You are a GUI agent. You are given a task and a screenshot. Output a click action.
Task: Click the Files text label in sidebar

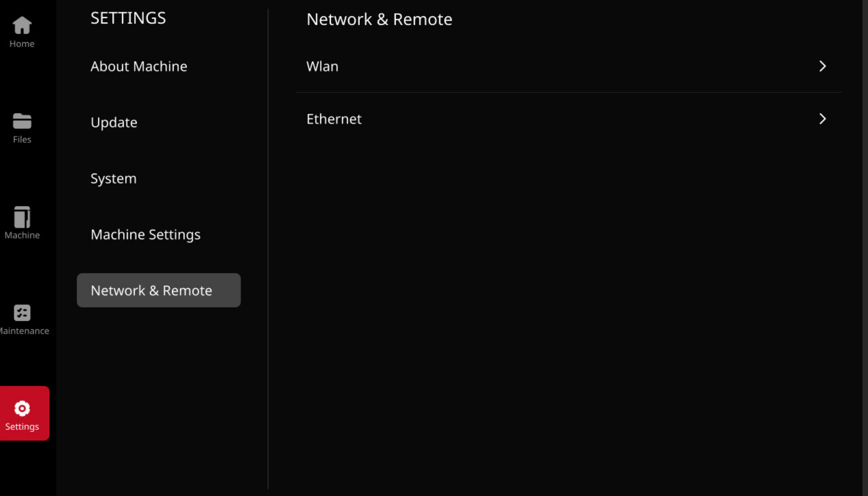(22, 139)
